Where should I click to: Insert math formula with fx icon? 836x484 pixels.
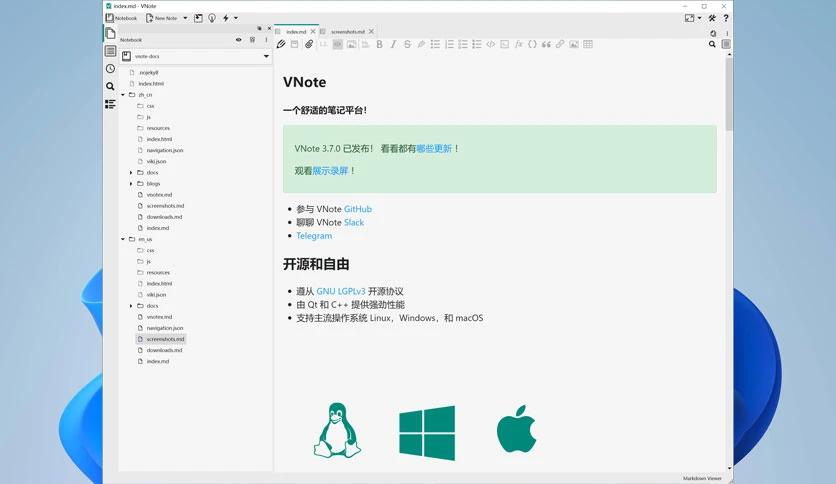518,44
